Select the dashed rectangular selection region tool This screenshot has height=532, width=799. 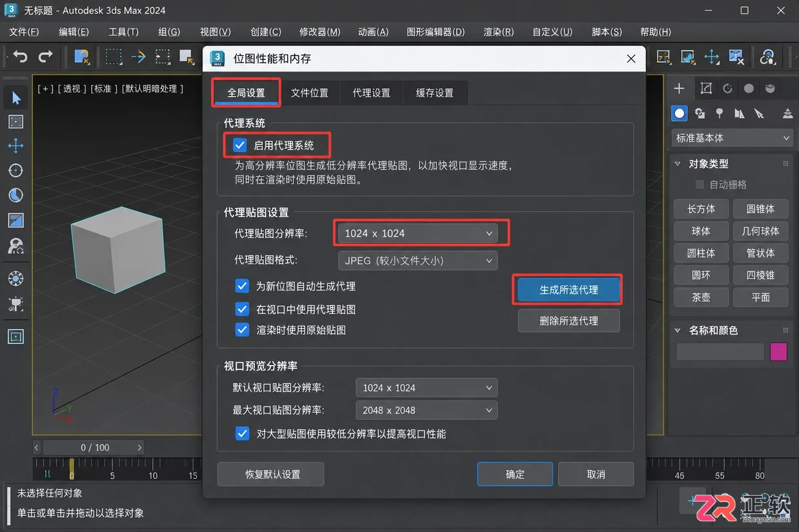pyautogui.click(x=114, y=57)
